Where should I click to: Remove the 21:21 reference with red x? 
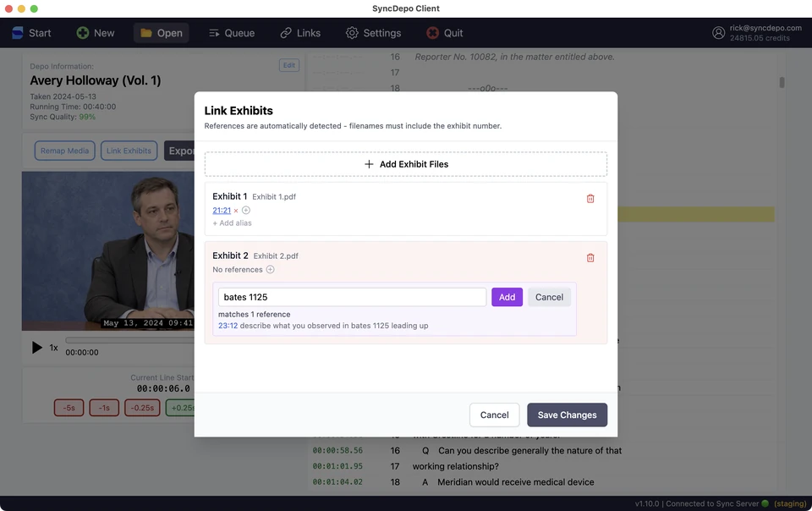click(x=236, y=211)
